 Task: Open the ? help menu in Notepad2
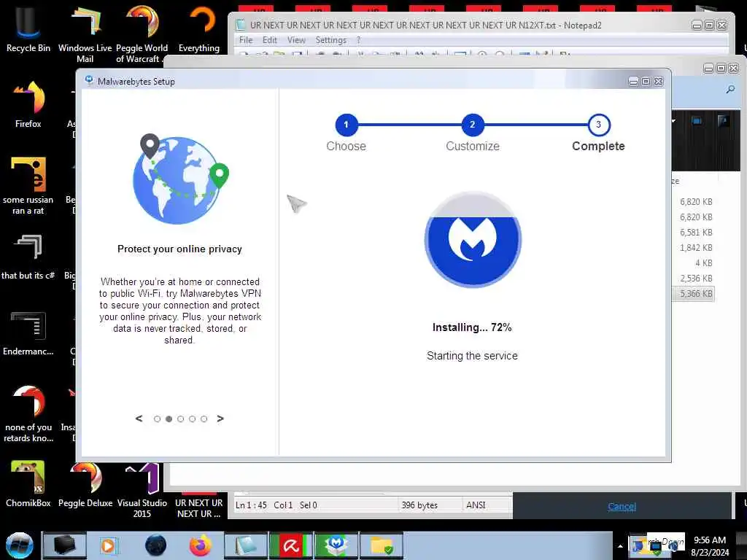click(359, 40)
